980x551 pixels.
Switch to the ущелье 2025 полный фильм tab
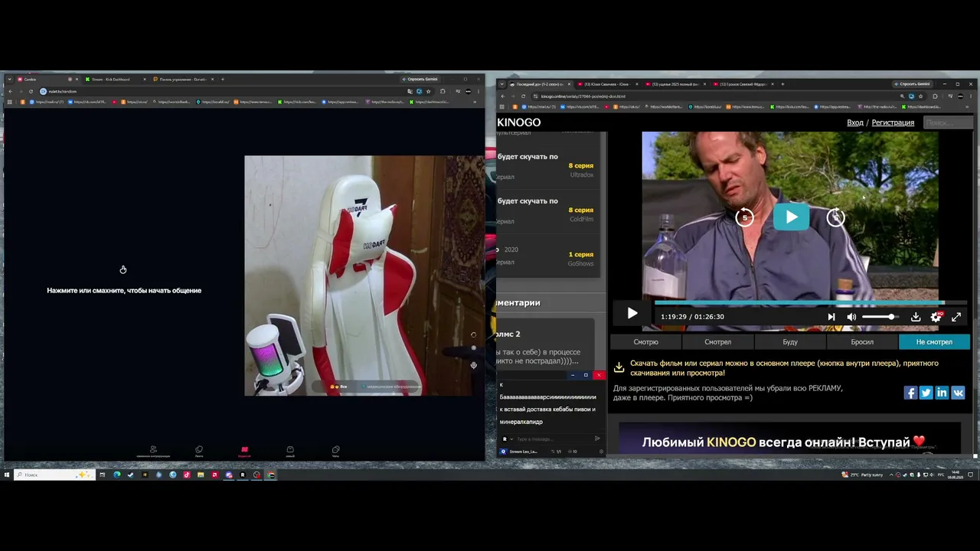(675, 84)
